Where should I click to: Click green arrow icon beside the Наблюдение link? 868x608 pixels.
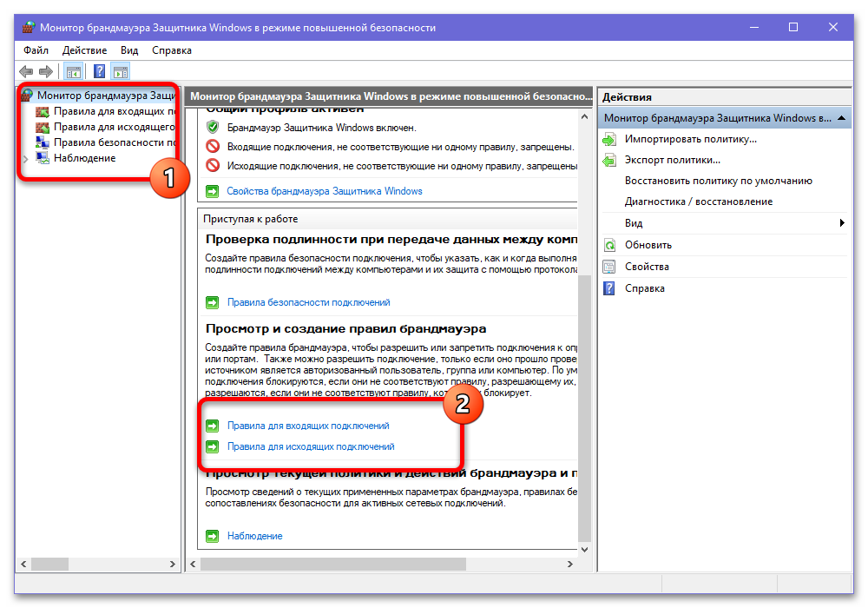(212, 536)
